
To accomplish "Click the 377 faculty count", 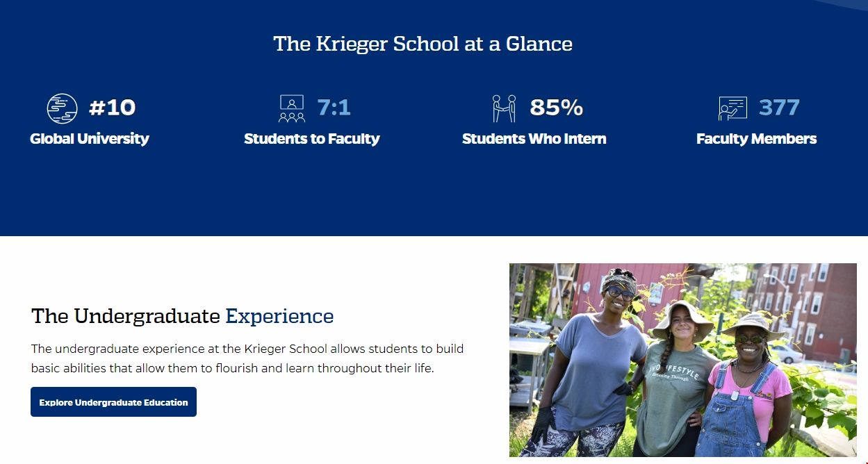I will point(779,108).
